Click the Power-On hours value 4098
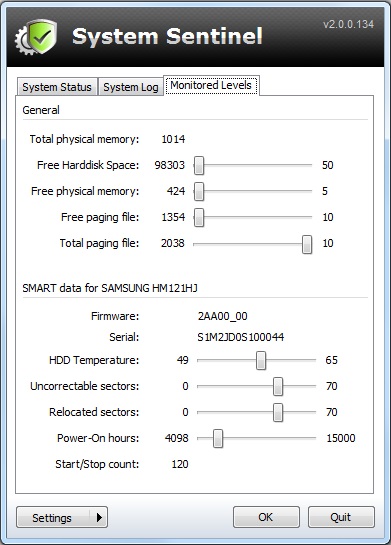The image size is (391, 545). (x=177, y=438)
